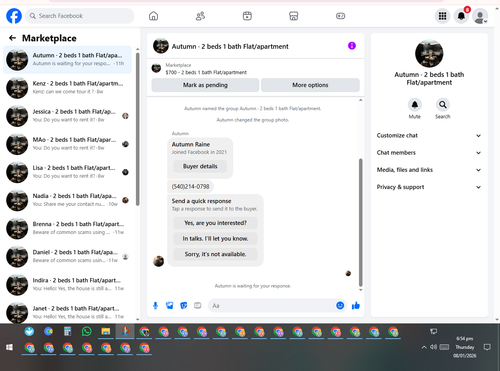Open the Janet conversation
Viewport: 500px width, 371px height.
(x=68, y=312)
